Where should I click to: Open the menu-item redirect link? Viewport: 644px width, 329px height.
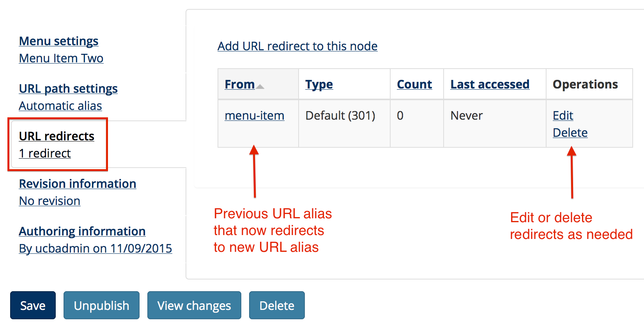(254, 115)
